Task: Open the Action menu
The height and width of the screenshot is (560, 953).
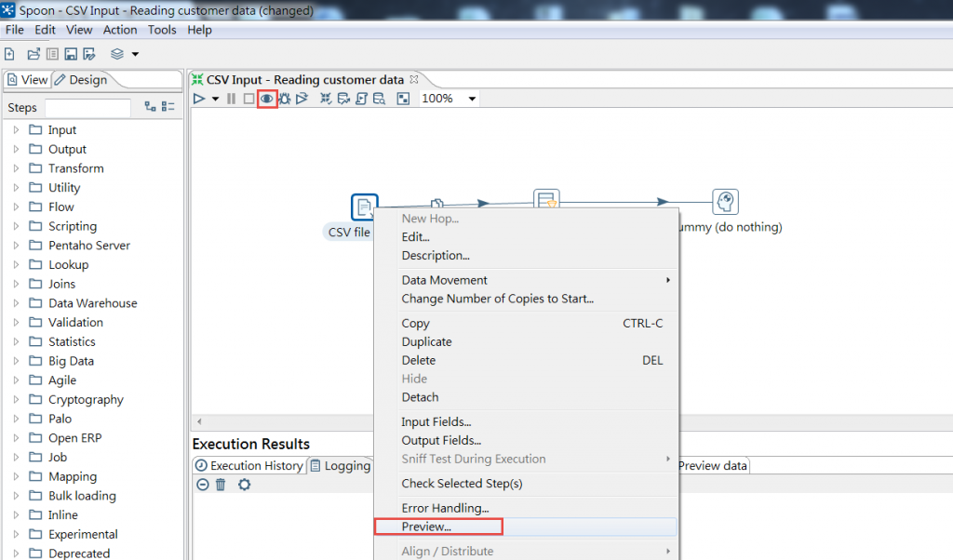Action: (x=120, y=30)
